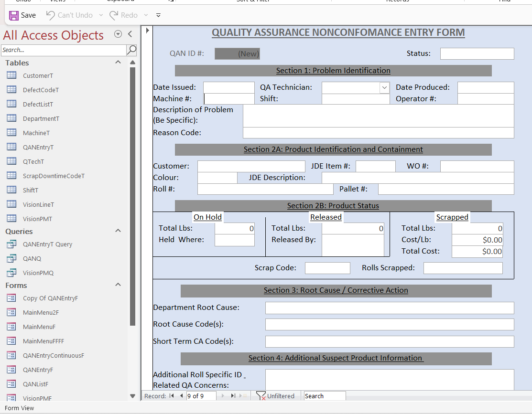532x414 pixels.
Task: Collapse the Tables group
Action: coord(118,62)
